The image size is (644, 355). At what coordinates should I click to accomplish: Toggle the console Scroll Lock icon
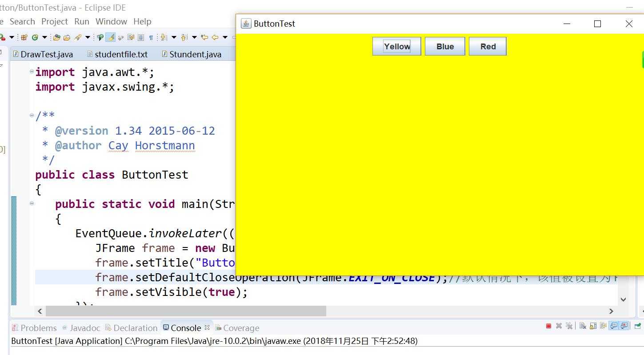coord(593,326)
